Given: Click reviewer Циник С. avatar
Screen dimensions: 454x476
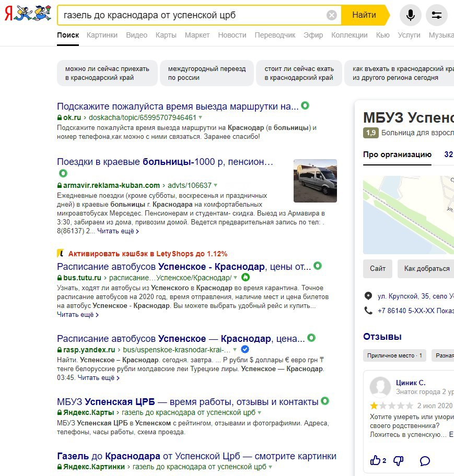Looking at the screenshot, I should [x=380, y=387].
